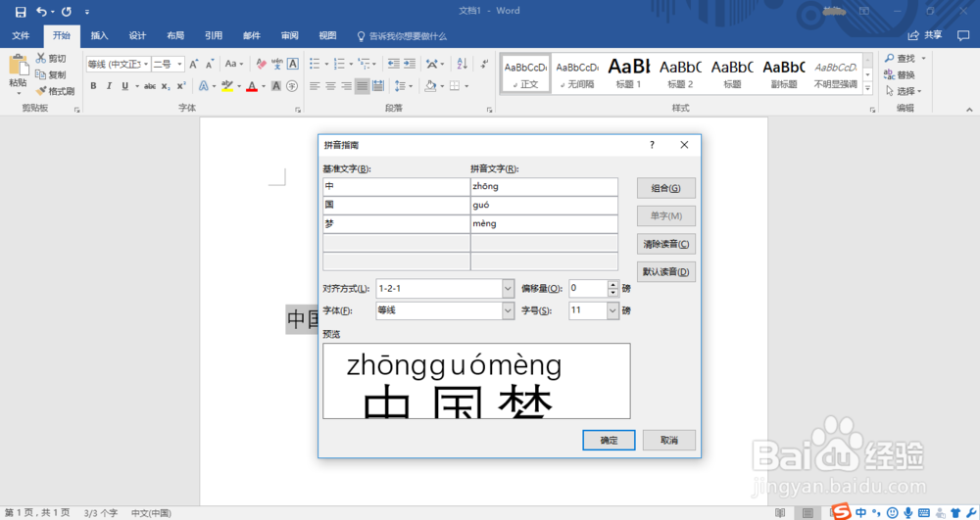Insert enclosed character icon
Viewport: 980px width, 520px height.
pyautogui.click(x=292, y=86)
